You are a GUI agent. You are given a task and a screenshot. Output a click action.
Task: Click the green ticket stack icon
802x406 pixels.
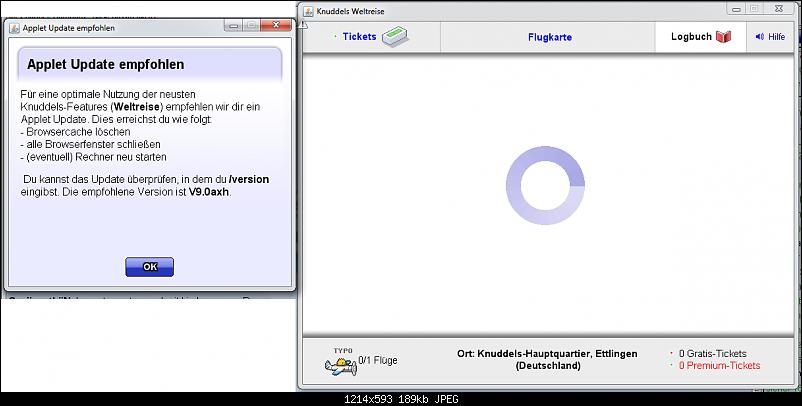click(x=396, y=36)
